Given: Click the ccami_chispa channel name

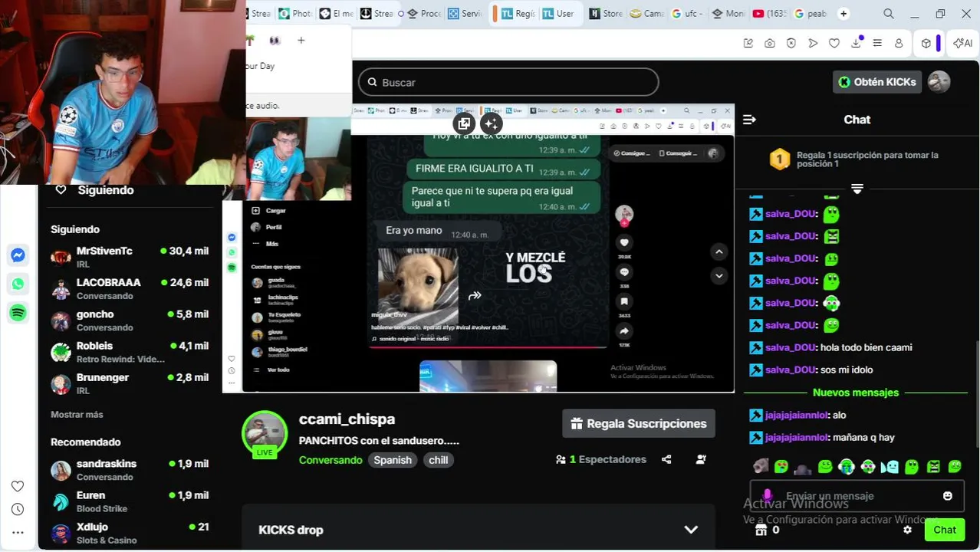Looking at the screenshot, I should click(347, 419).
